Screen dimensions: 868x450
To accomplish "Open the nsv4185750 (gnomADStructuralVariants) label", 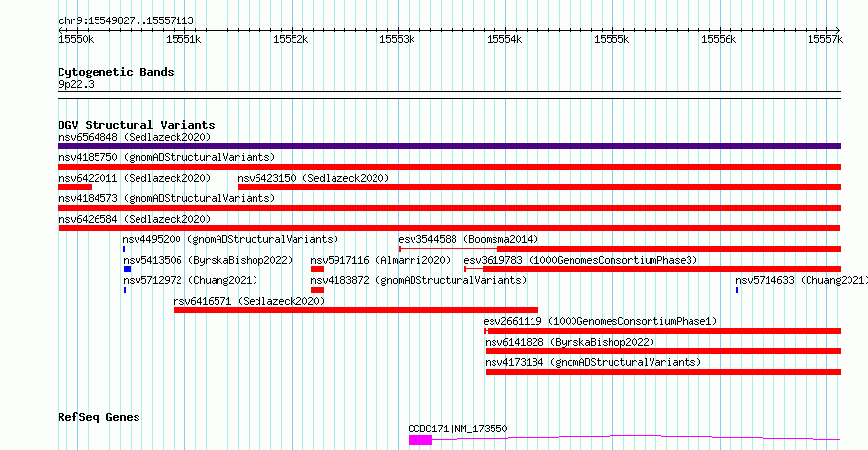I will click(x=167, y=157).
